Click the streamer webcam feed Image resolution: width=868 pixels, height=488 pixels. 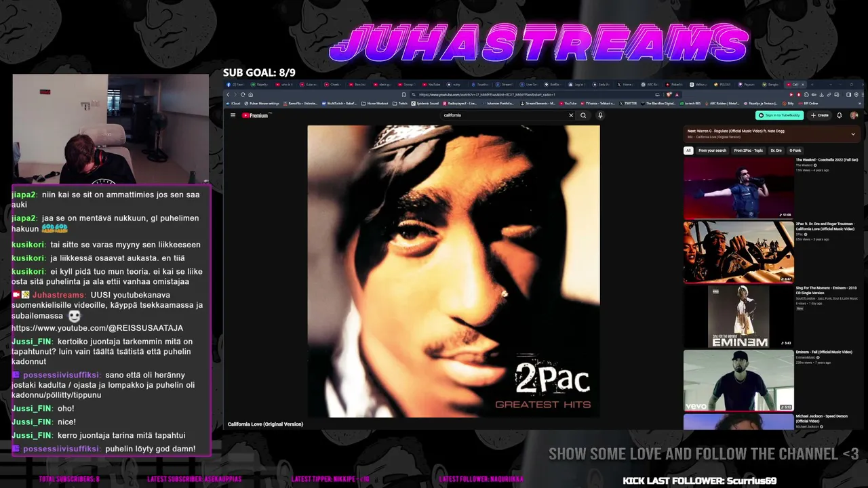click(111, 129)
